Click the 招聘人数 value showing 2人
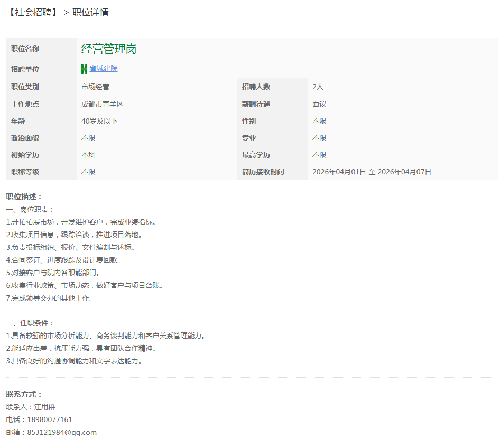500x448 pixels. 317,87
